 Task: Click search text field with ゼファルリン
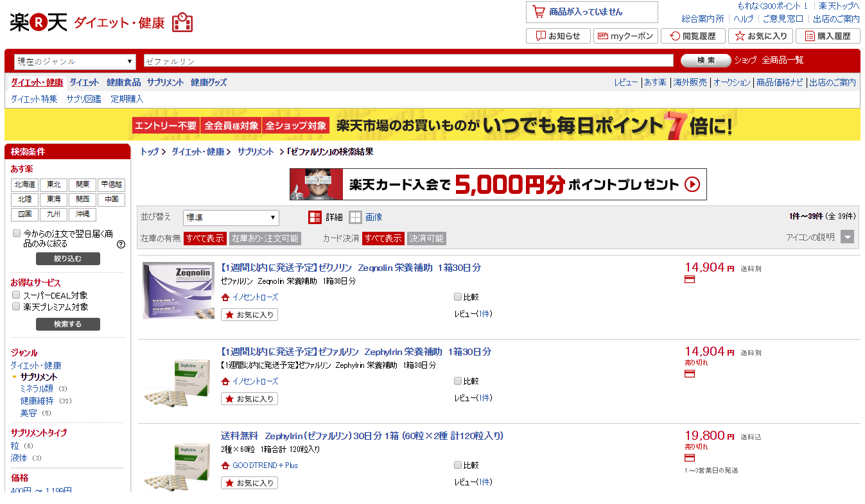point(408,61)
